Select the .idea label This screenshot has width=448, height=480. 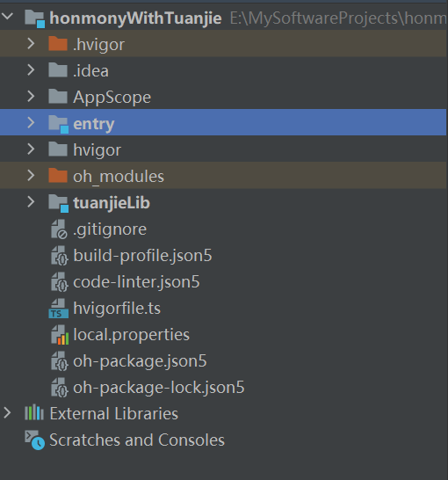click(x=90, y=71)
